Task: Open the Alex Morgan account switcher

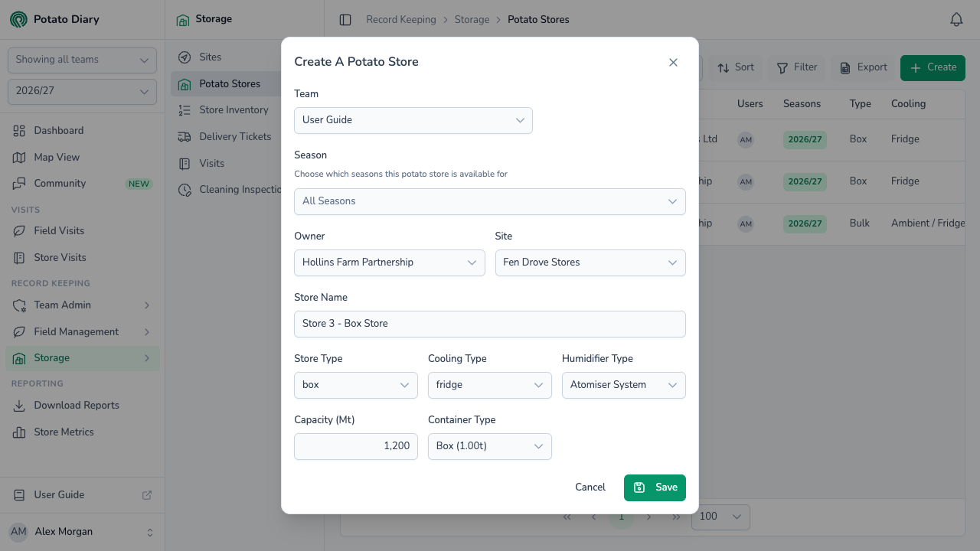Action: click(82, 532)
